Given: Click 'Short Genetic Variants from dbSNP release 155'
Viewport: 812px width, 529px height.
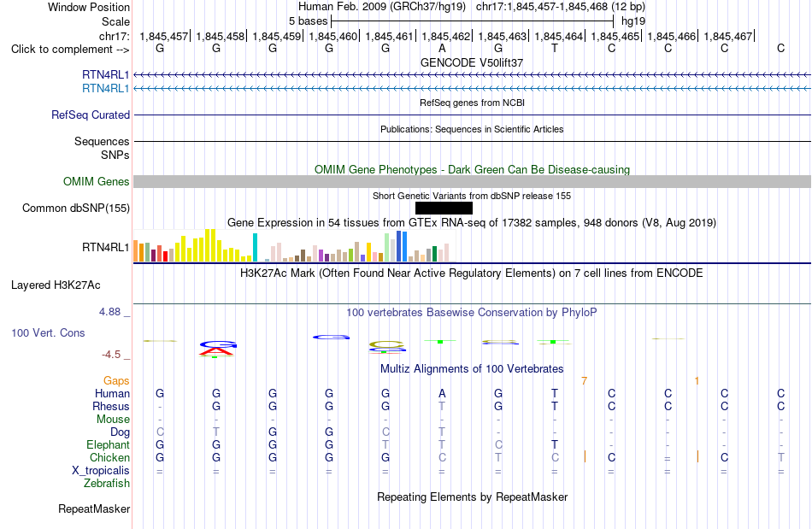Looking at the screenshot, I should 472,196.
